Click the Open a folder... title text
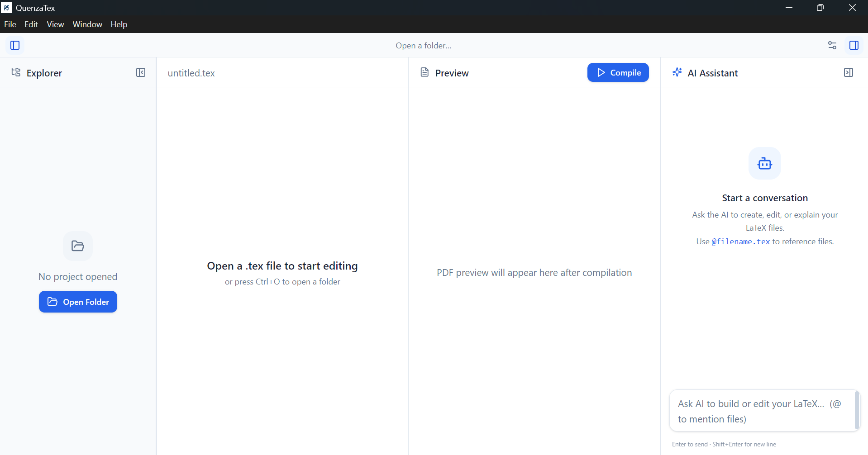Image resolution: width=868 pixels, height=455 pixels. pyautogui.click(x=424, y=46)
